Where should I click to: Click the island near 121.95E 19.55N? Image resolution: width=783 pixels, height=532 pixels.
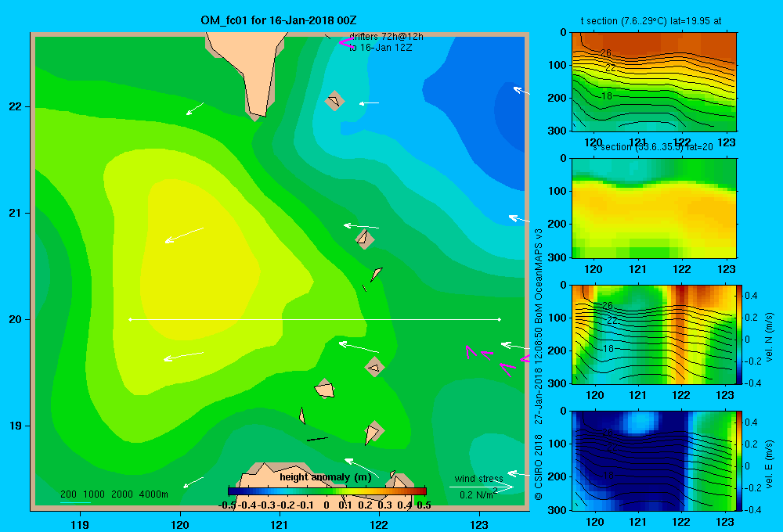(374, 367)
